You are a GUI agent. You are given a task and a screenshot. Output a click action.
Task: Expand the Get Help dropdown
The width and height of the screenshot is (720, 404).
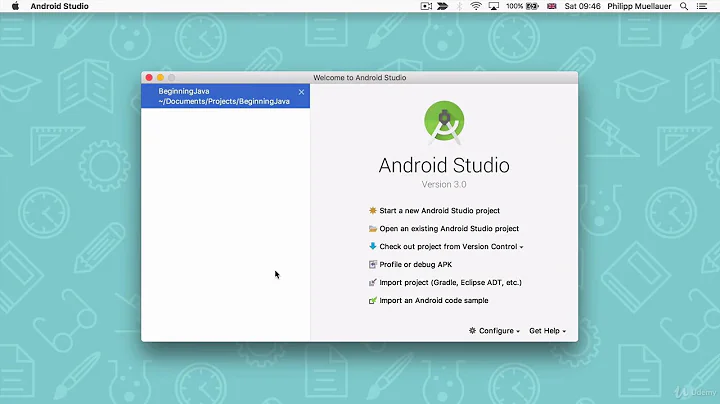point(547,331)
